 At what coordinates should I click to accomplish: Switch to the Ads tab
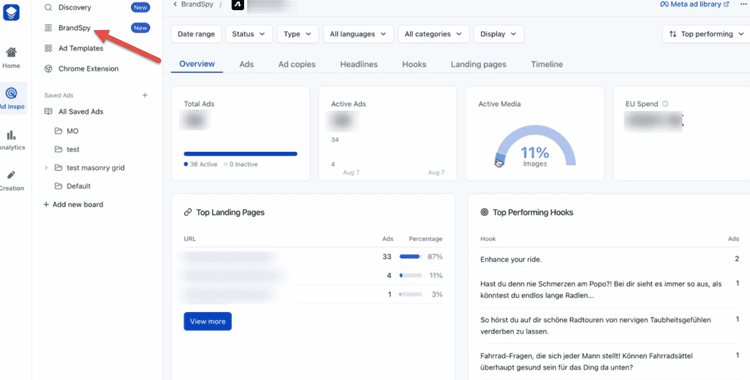(x=246, y=64)
